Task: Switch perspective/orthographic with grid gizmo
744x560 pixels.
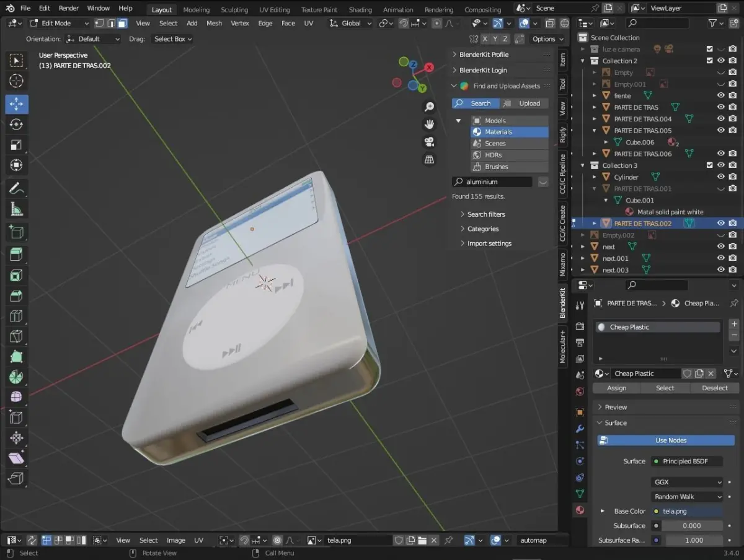Action: click(x=429, y=159)
